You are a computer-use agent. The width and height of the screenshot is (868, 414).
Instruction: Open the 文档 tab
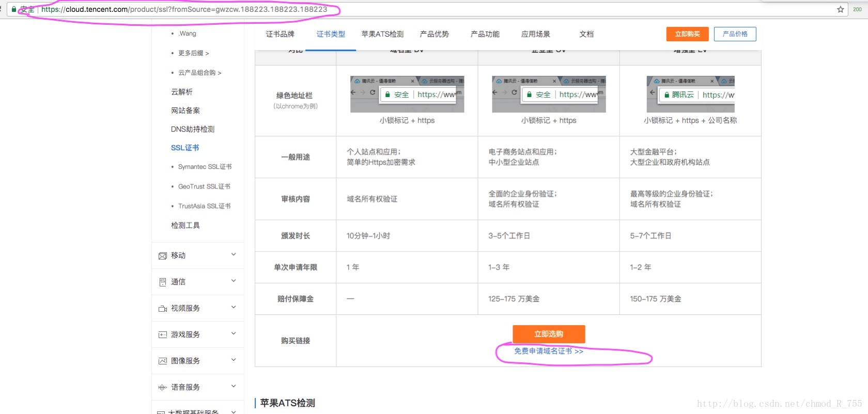[x=586, y=34]
